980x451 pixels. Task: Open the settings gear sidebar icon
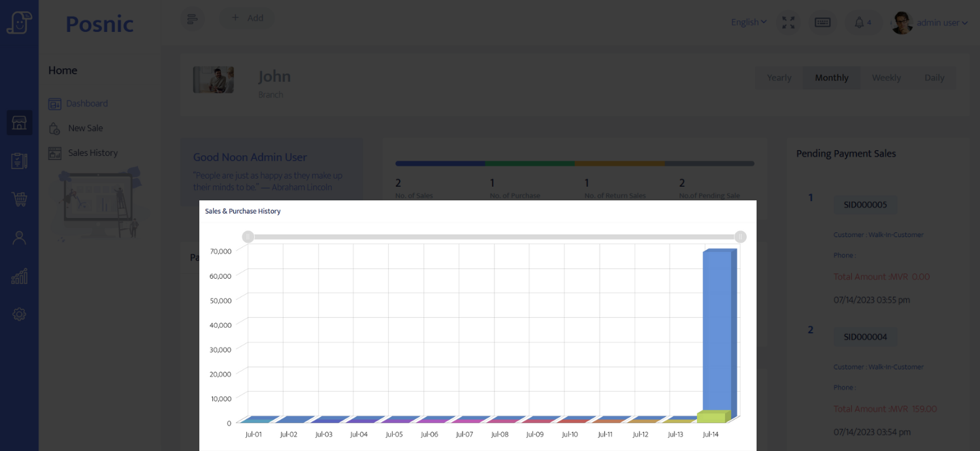click(x=19, y=315)
